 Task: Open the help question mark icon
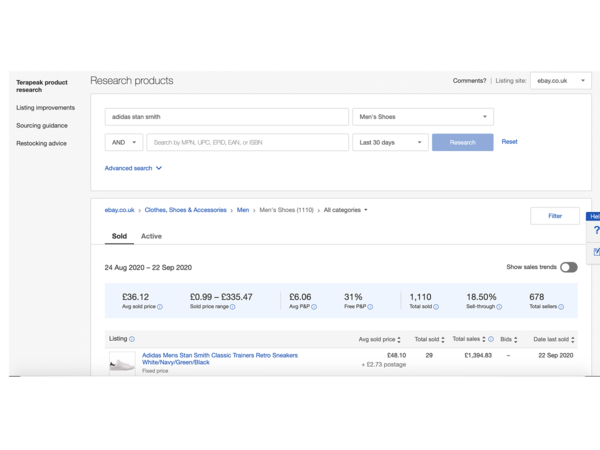(596, 230)
